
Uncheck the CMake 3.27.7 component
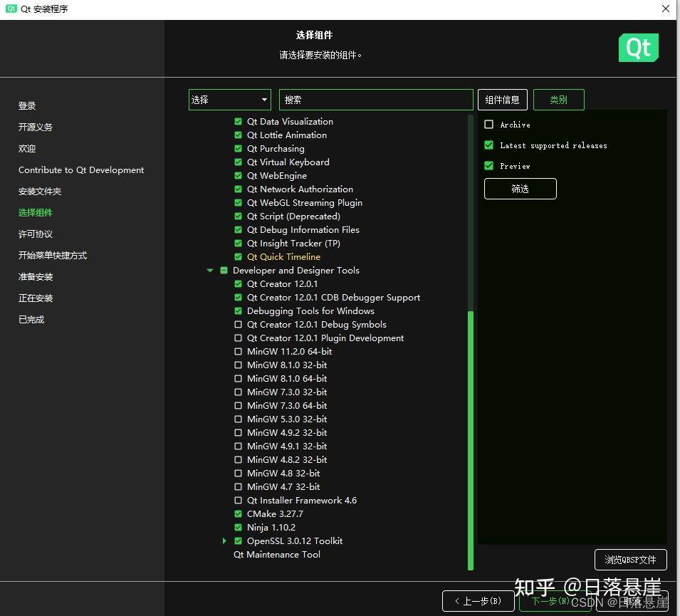(239, 513)
